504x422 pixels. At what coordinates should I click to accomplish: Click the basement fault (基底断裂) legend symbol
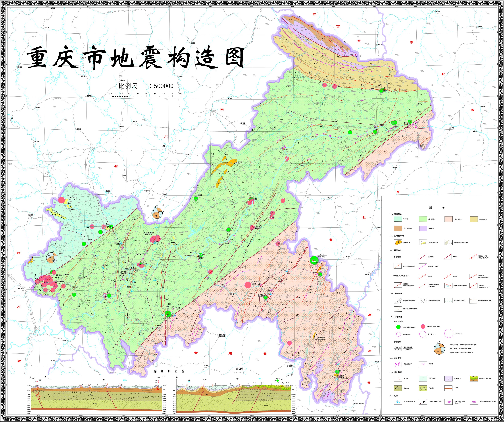pyautogui.click(x=423, y=257)
